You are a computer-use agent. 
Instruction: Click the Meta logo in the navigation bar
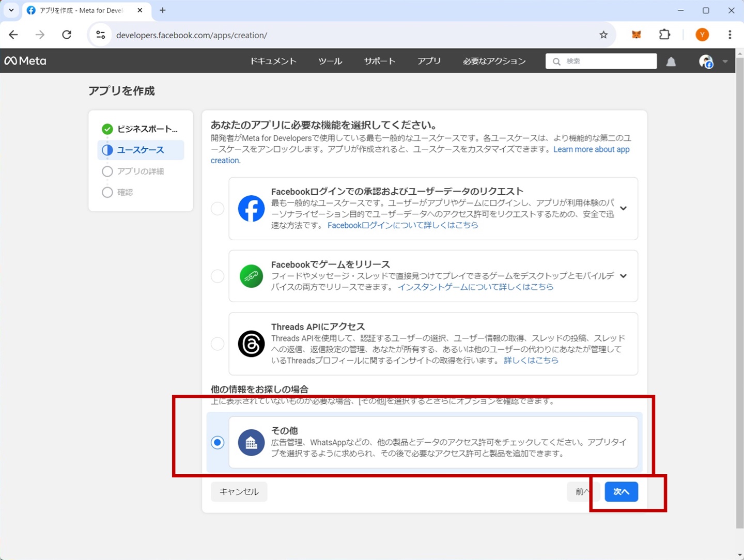point(25,60)
